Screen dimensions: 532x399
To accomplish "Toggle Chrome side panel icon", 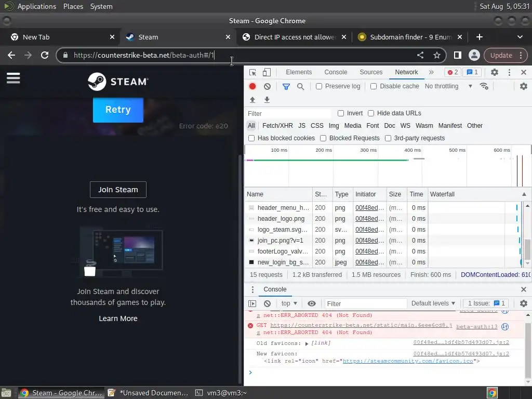I will [457, 55].
